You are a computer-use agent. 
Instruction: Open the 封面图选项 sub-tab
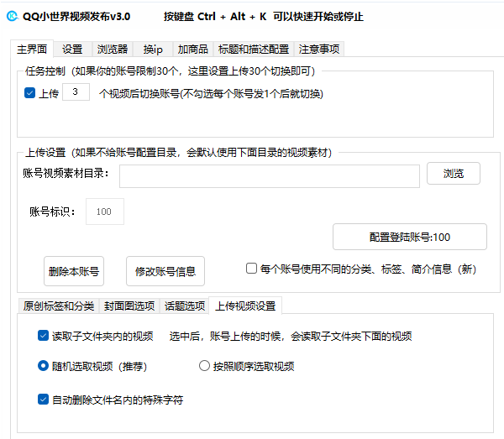click(x=129, y=306)
